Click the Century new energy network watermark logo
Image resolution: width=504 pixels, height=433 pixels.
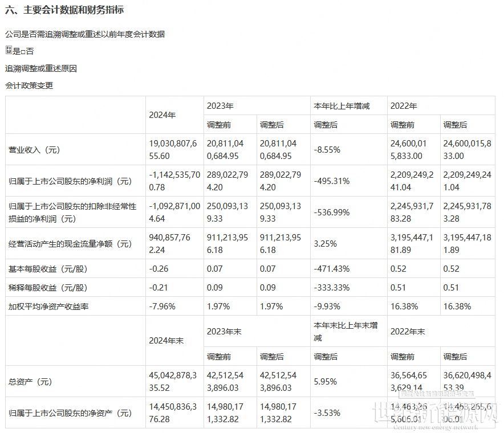(x=434, y=413)
